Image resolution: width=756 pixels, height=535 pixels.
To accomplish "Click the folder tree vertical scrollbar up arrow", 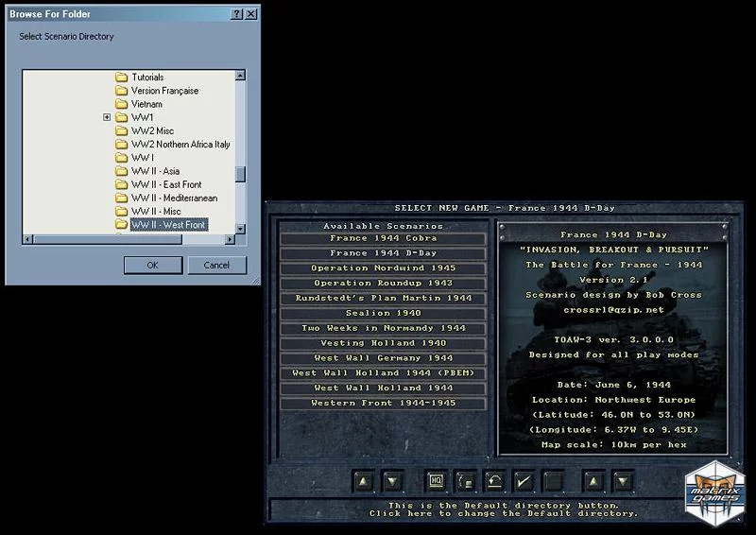I will (x=240, y=76).
